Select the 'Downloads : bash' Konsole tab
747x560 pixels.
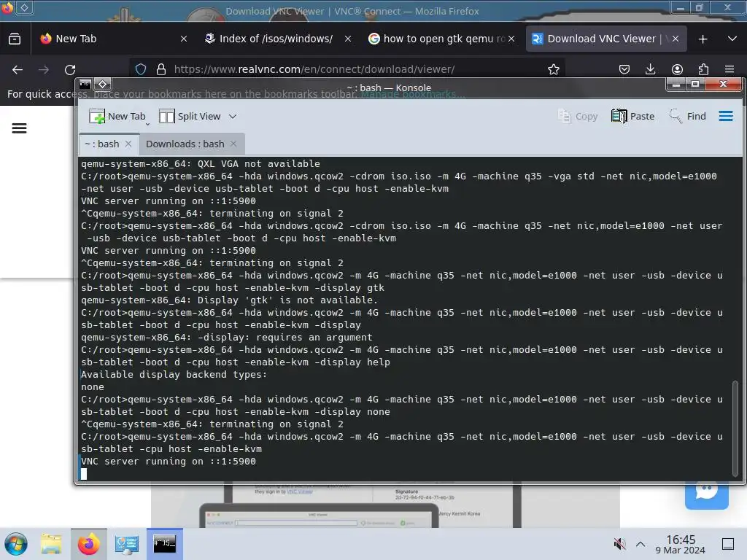tap(192, 144)
